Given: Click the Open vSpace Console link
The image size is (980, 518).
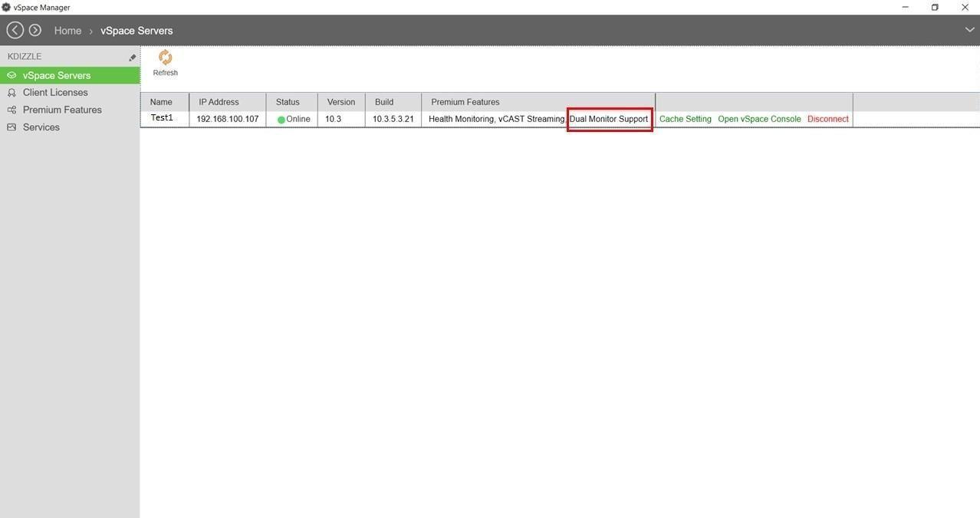Looking at the screenshot, I should [759, 119].
